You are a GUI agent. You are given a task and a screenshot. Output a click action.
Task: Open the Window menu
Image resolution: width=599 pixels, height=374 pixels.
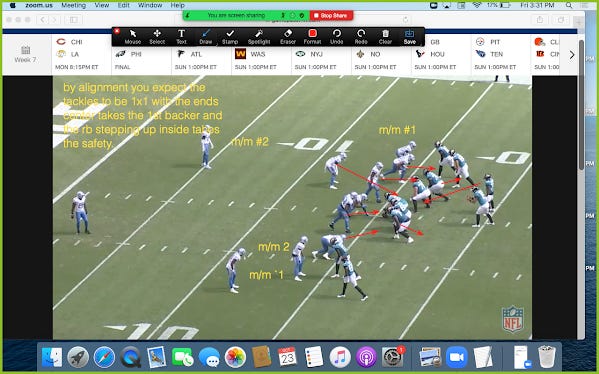tap(150, 5)
